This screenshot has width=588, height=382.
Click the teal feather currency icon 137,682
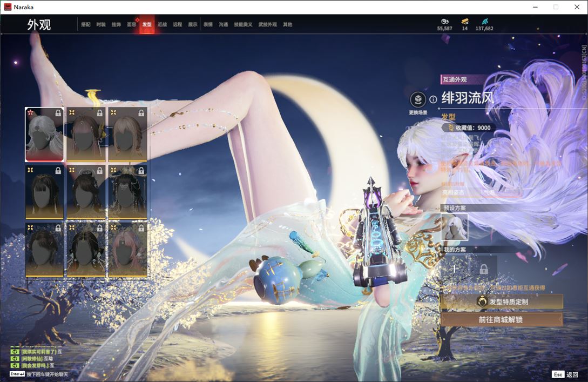click(484, 22)
